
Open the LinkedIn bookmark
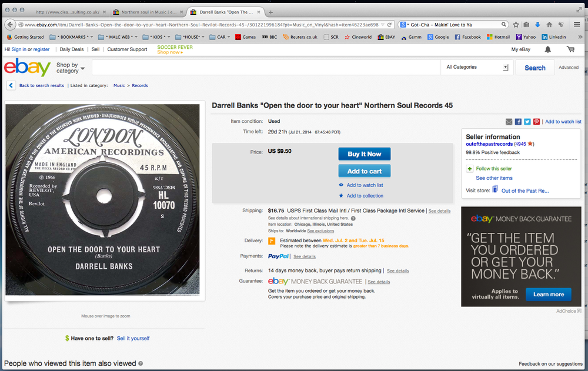pyautogui.click(x=553, y=37)
